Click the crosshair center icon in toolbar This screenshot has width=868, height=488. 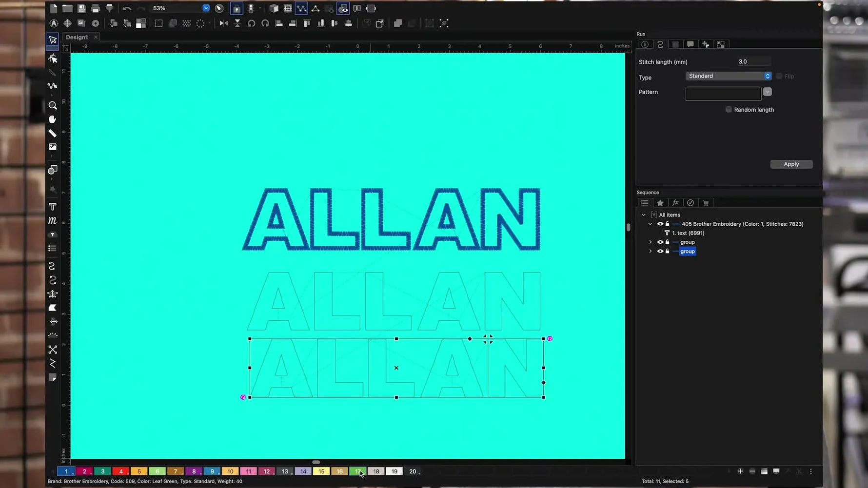coord(67,23)
